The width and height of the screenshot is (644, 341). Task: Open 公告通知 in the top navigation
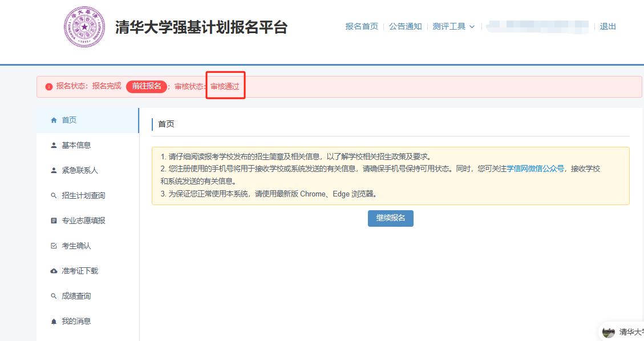point(406,26)
